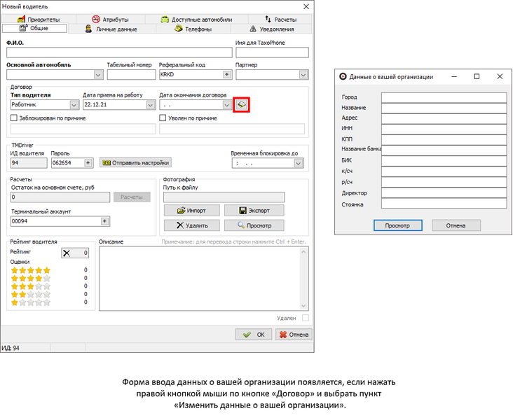
Task: Generate password with the plus icon by 062654
Action: 88,162
